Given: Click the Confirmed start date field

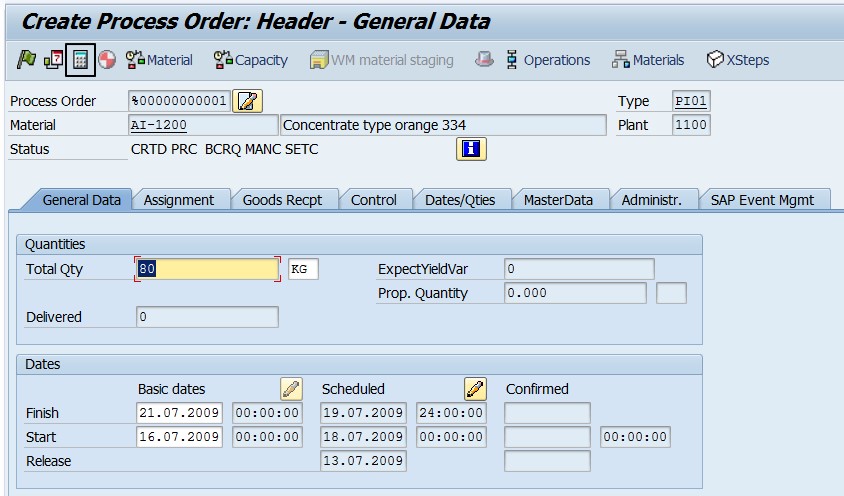Looking at the screenshot, I should pos(547,437).
